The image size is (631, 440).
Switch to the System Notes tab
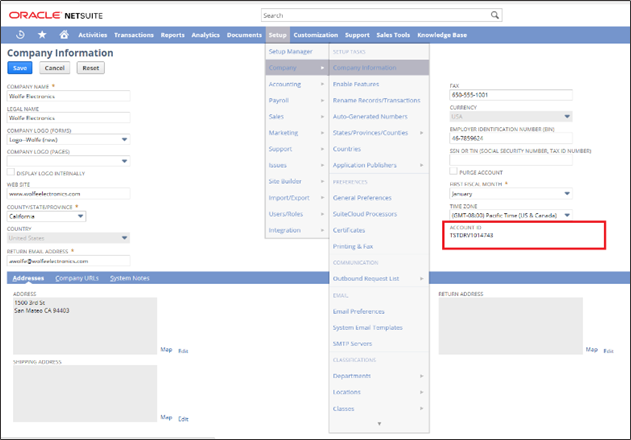[130, 278]
